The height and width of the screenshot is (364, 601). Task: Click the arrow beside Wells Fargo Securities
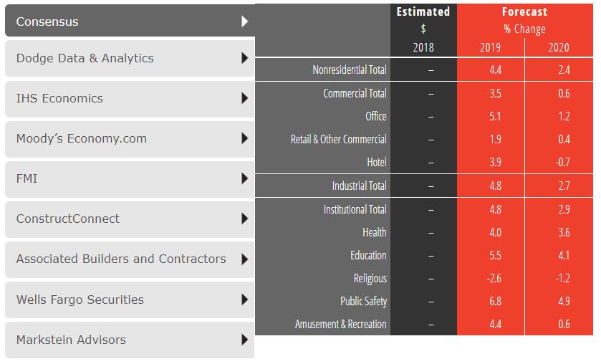click(245, 300)
